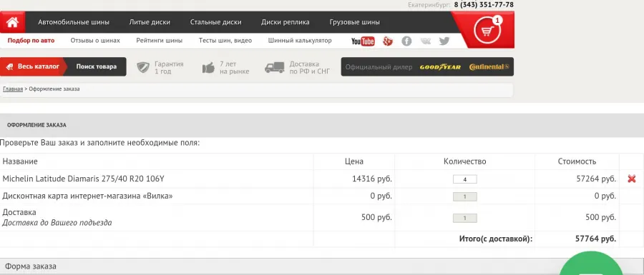Click the warranty shield icon

click(143, 68)
